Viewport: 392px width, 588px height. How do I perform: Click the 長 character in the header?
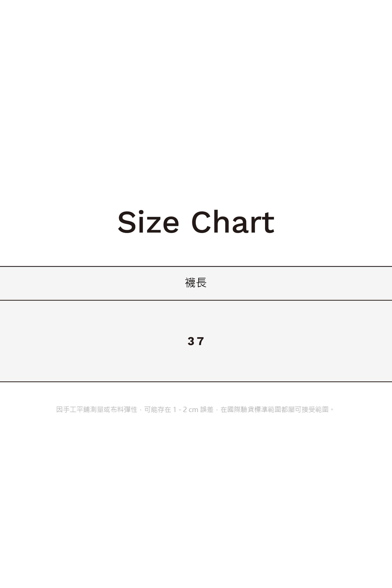[x=201, y=283]
